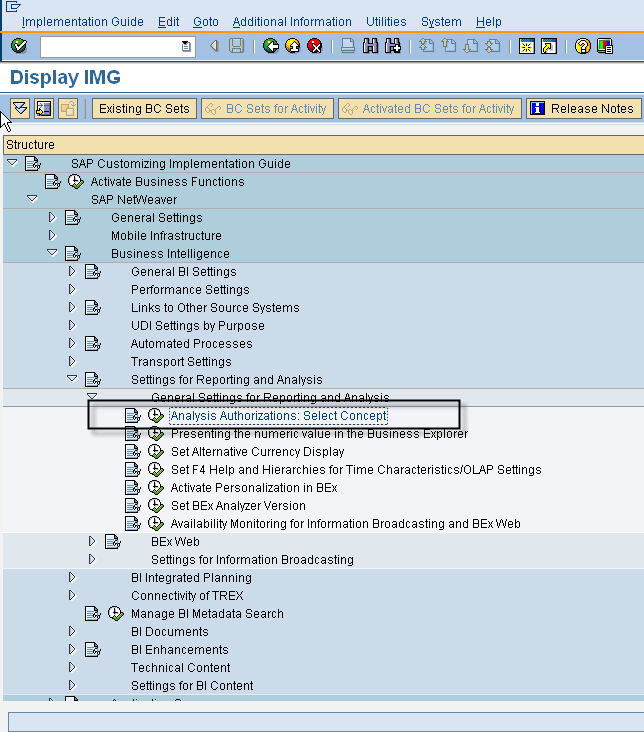Click execute clock icon beside Set BEx Analyzer Version
Viewport: 644px width, 732px height.
[156, 505]
